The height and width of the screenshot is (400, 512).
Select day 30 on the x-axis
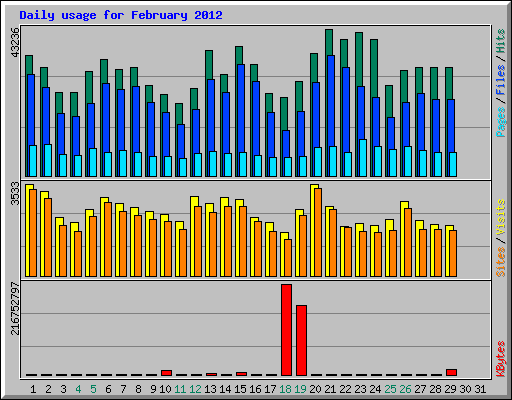[465, 389]
